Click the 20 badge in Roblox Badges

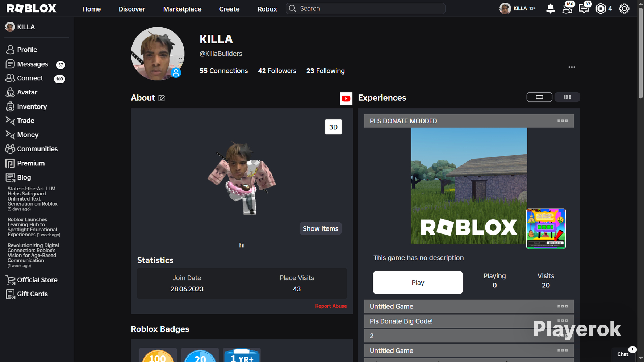click(200, 355)
